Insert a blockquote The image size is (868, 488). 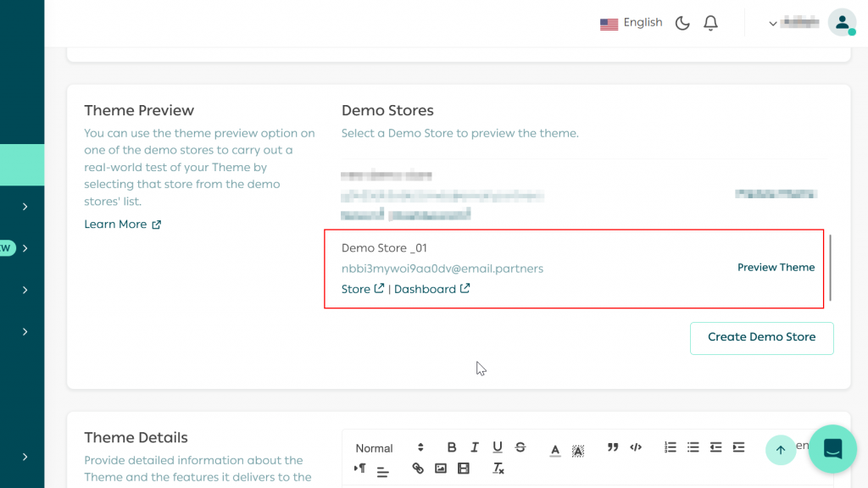(612, 446)
